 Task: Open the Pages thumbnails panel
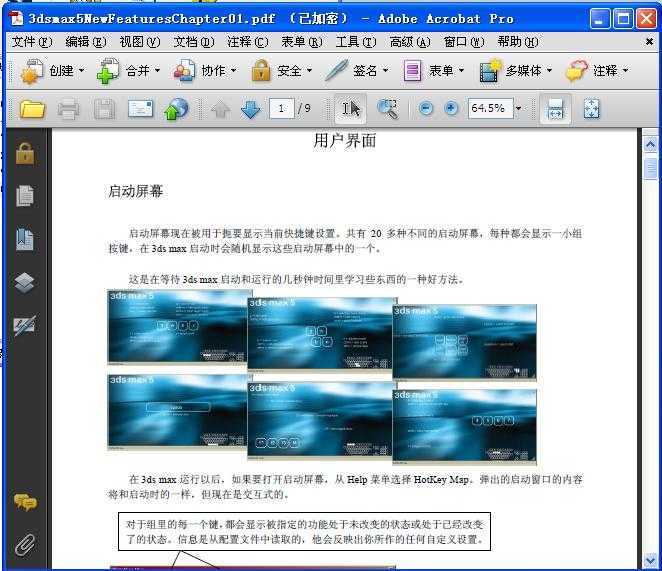click(x=25, y=196)
